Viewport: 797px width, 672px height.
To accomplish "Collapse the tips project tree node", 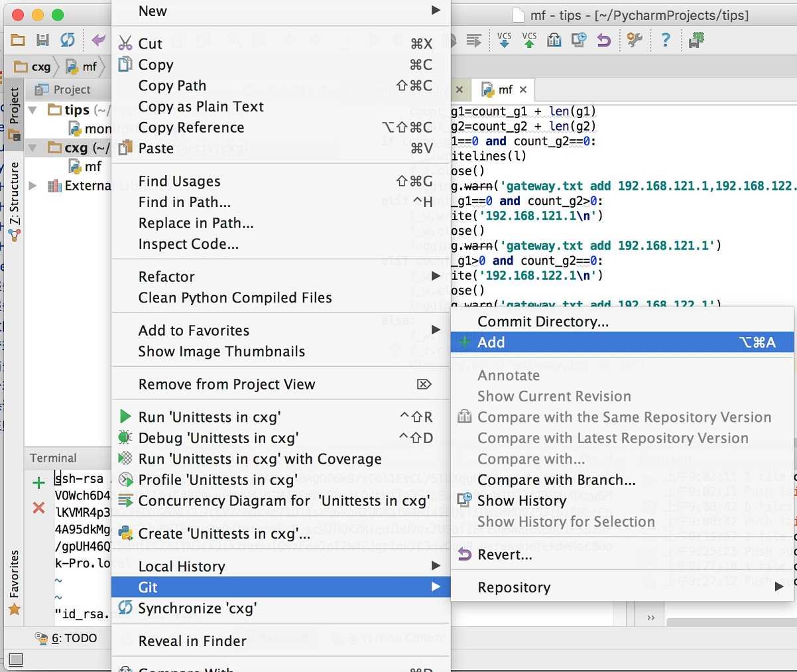I will pos(32,110).
